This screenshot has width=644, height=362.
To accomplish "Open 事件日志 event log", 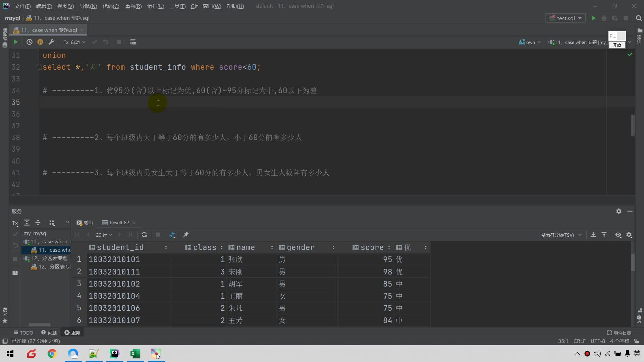I will (619, 333).
